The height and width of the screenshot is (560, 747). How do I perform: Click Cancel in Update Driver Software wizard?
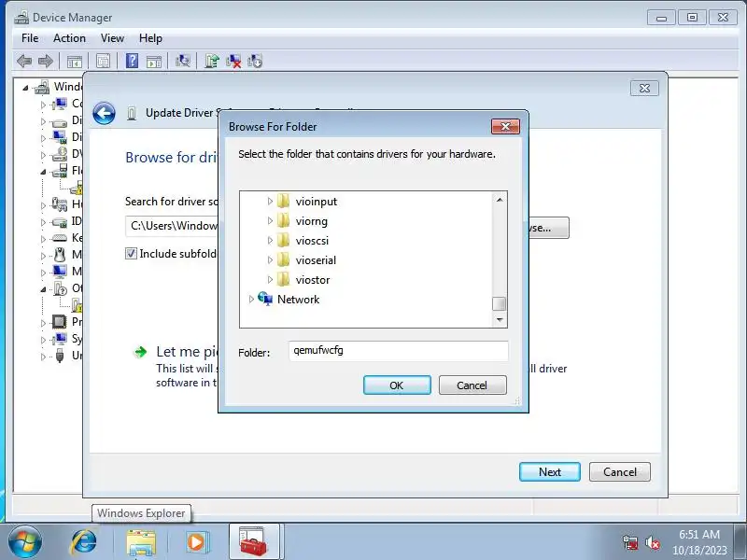click(x=619, y=471)
